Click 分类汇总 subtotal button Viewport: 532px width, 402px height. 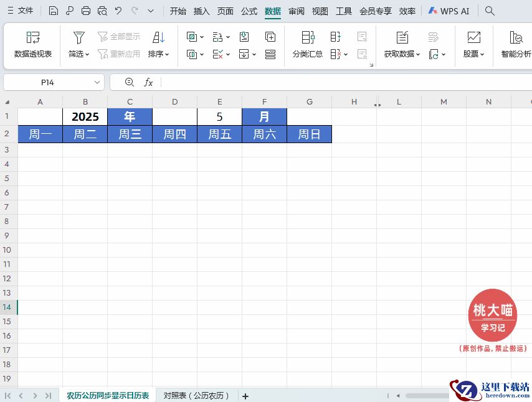coord(308,45)
